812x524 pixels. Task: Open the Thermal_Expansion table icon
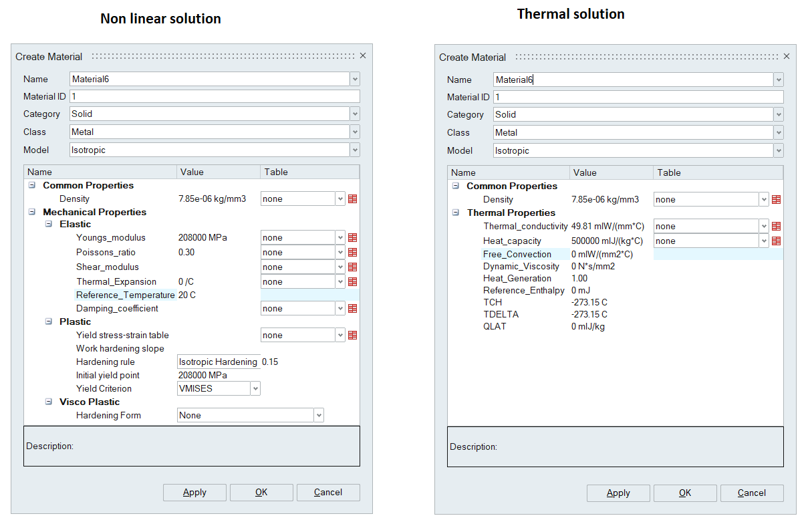pyautogui.click(x=353, y=282)
